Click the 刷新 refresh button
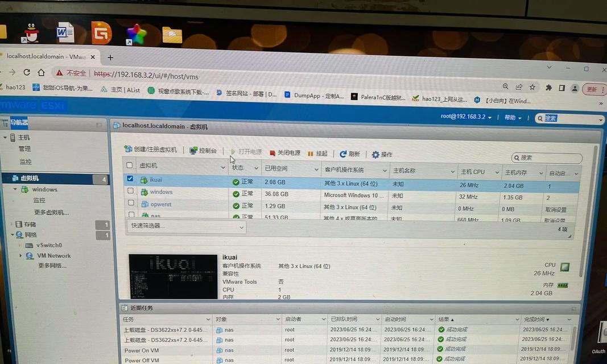607x364 pixels. point(349,154)
